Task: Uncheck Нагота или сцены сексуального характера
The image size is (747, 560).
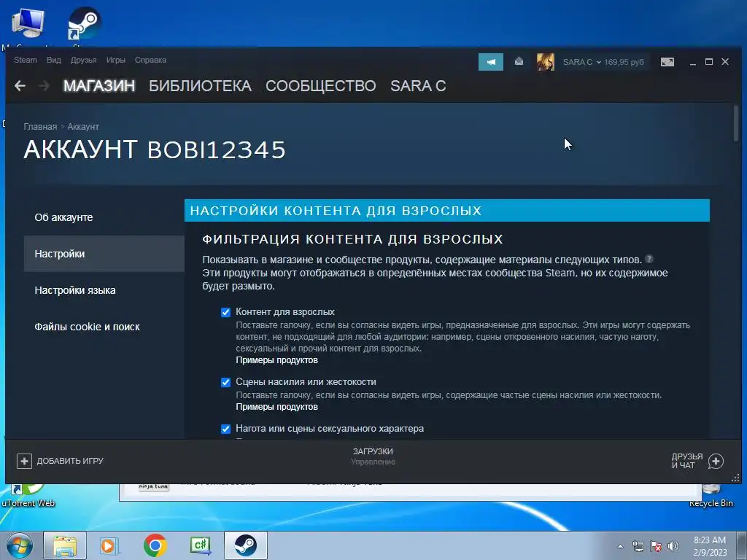Action: tap(226, 429)
